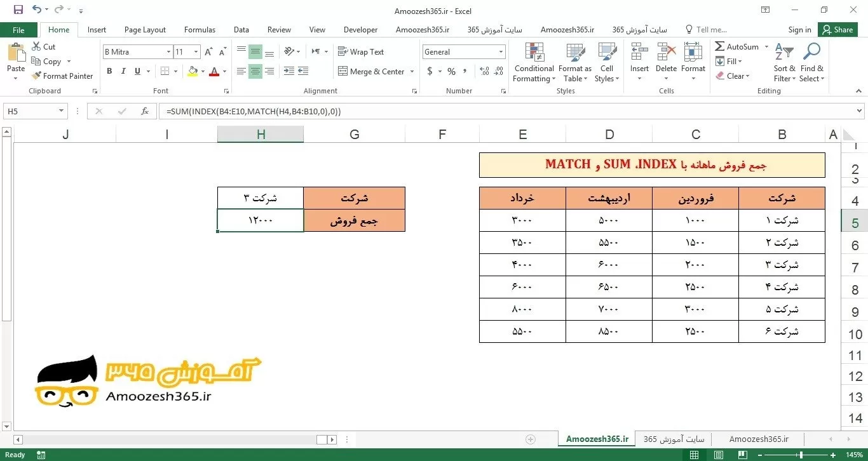Toggle Top Align in Alignment group
868x461 pixels.
pos(241,52)
